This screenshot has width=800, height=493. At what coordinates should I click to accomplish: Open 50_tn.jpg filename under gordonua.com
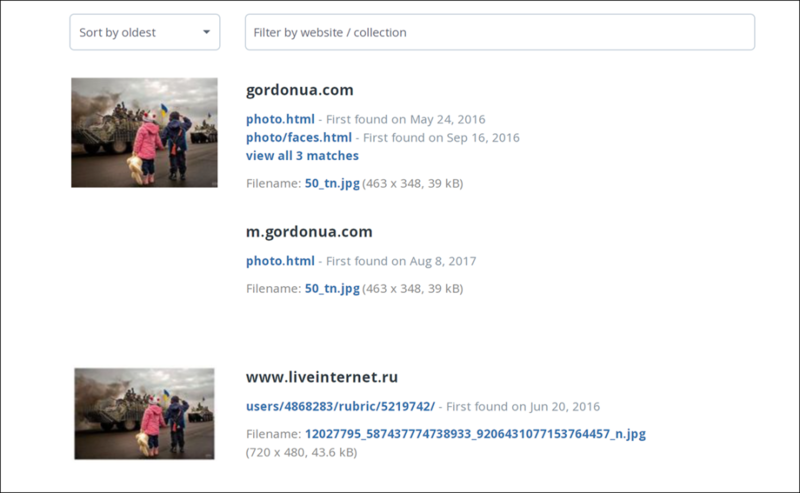[332, 183]
